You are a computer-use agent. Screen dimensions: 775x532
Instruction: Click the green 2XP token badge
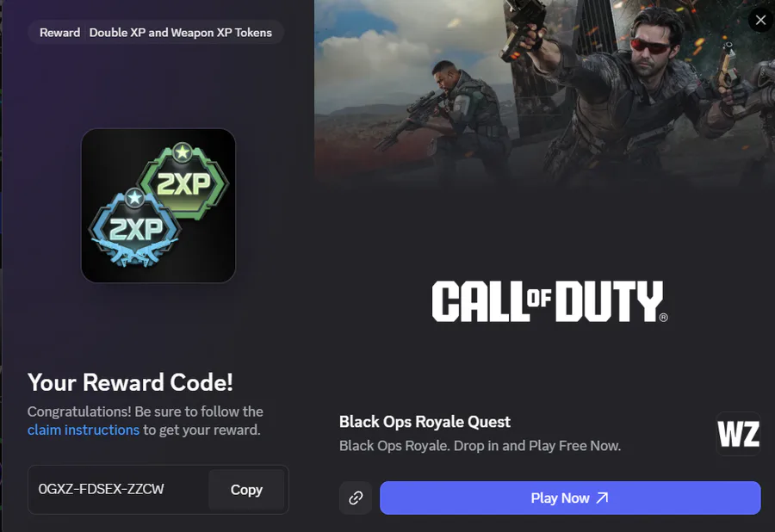(184, 180)
